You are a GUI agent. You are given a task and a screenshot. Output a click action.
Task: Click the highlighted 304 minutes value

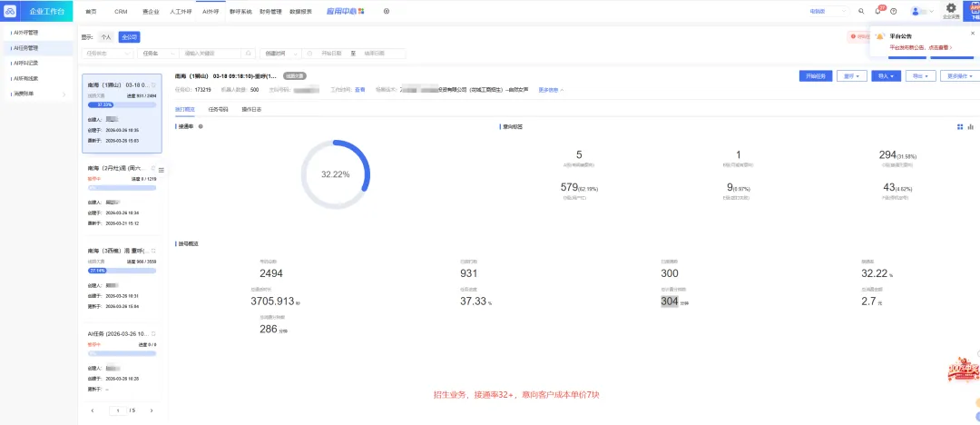pyautogui.click(x=670, y=301)
